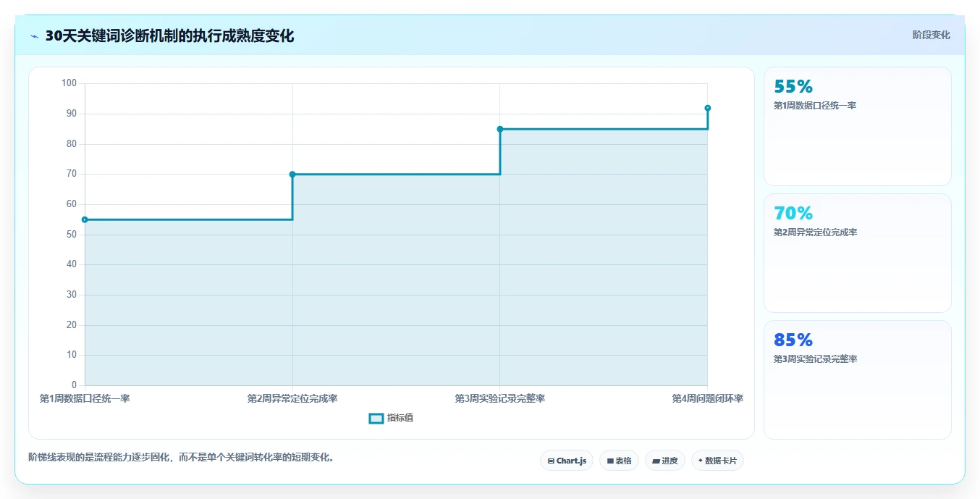980x499 pixels.
Task: Click the data point at value 55
Action: [x=85, y=219]
